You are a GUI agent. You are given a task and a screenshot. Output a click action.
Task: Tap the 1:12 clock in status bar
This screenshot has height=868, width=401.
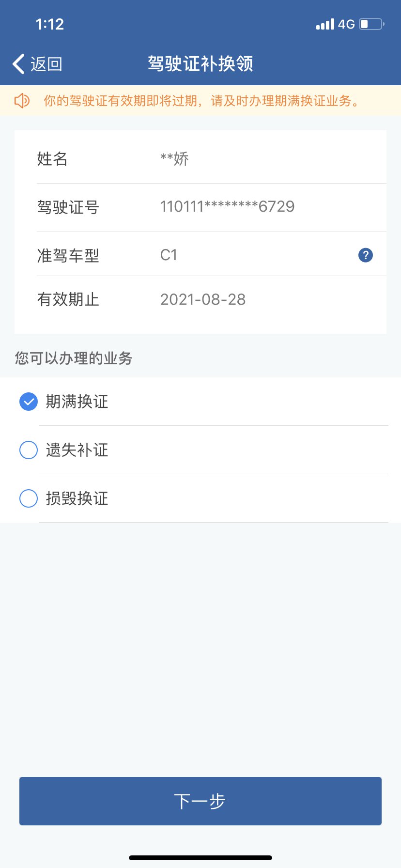point(49,24)
